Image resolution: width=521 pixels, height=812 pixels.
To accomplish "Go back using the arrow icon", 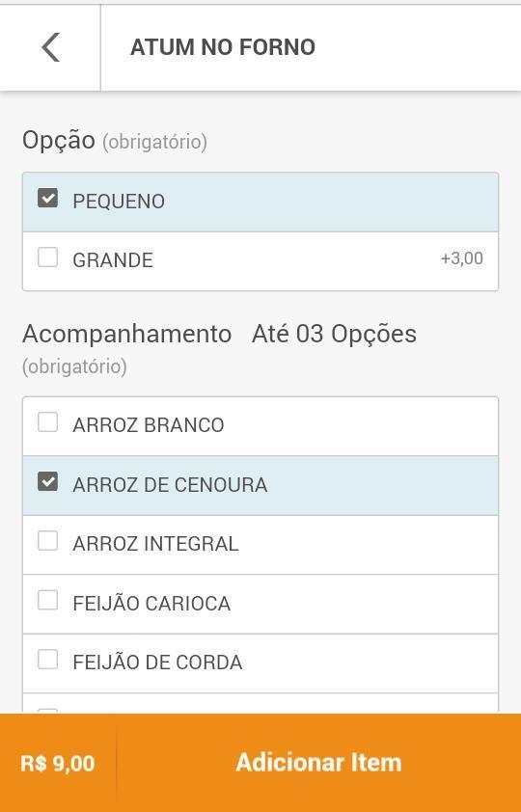I will pyautogui.click(x=50, y=47).
